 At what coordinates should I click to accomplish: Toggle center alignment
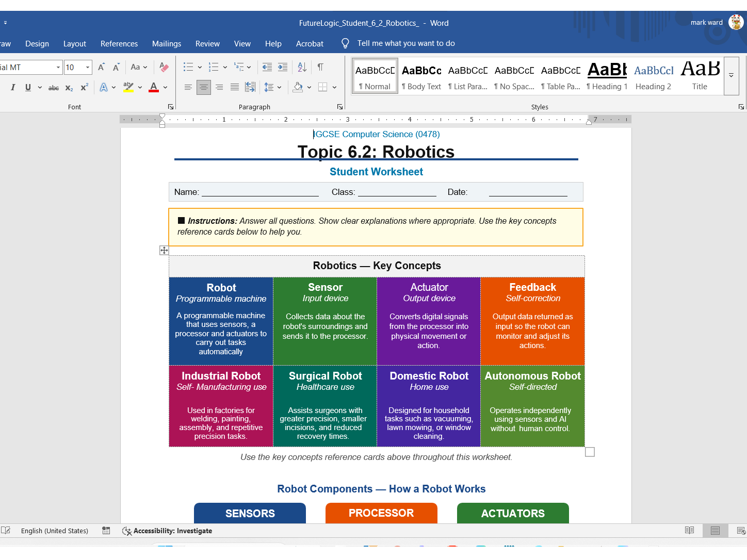pos(204,87)
